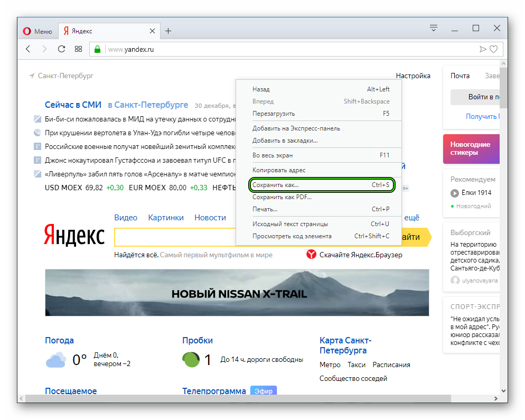Close the Яндекс tab
This screenshot has height=420, width=525.
[x=153, y=31]
